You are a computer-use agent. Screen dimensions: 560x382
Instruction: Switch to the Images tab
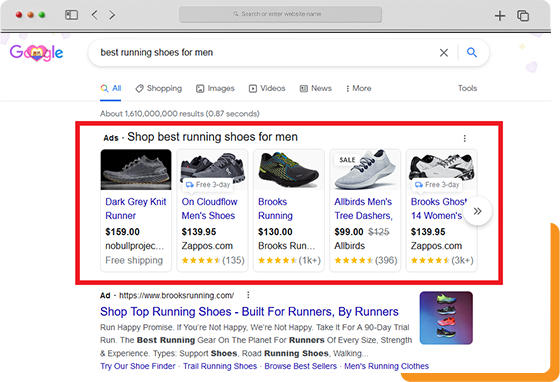click(x=215, y=88)
